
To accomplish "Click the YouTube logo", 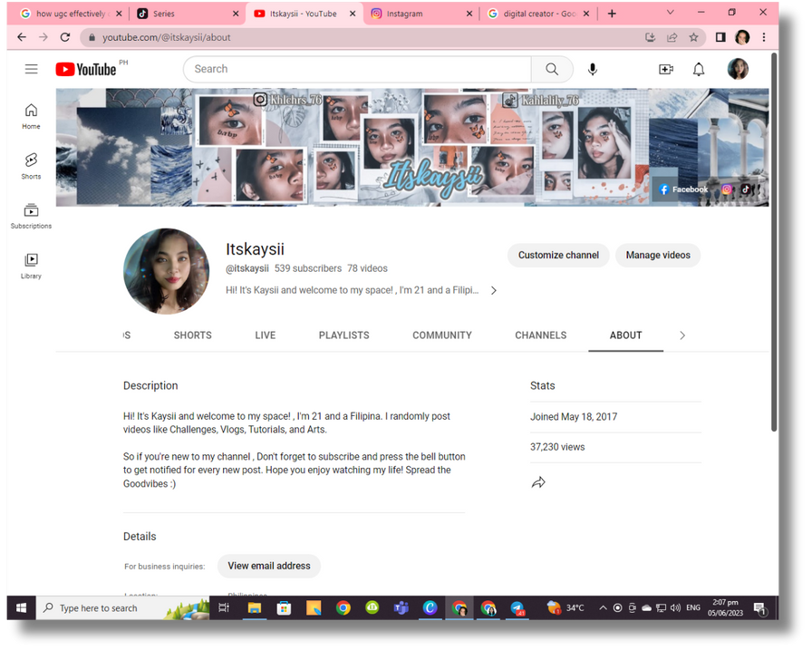I will pyautogui.click(x=86, y=70).
